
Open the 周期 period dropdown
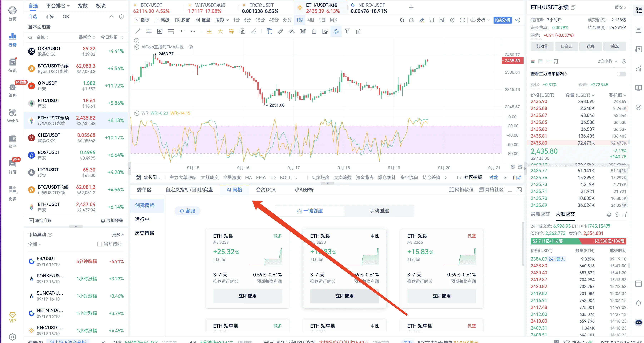click(222, 20)
